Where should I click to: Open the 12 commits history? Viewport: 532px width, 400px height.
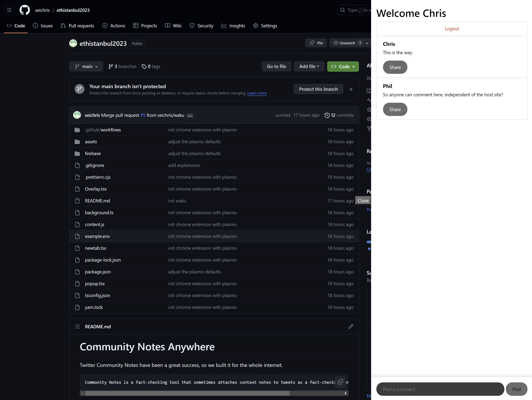point(339,115)
